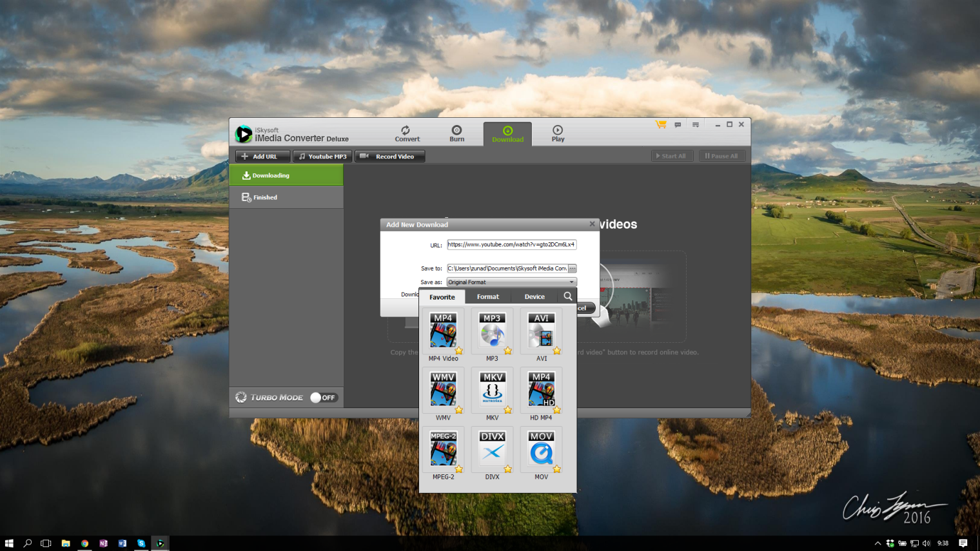Image resolution: width=980 pixels, height=551 pixels.
Task: Show hidden system tray icons
Action: [x=877, y=543]
